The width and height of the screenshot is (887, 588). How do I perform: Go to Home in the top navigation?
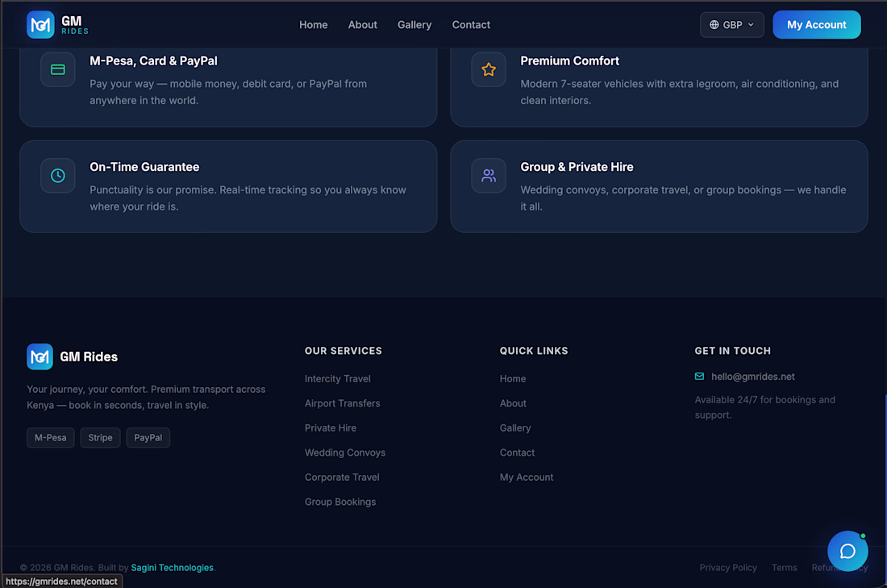[314, 25]
